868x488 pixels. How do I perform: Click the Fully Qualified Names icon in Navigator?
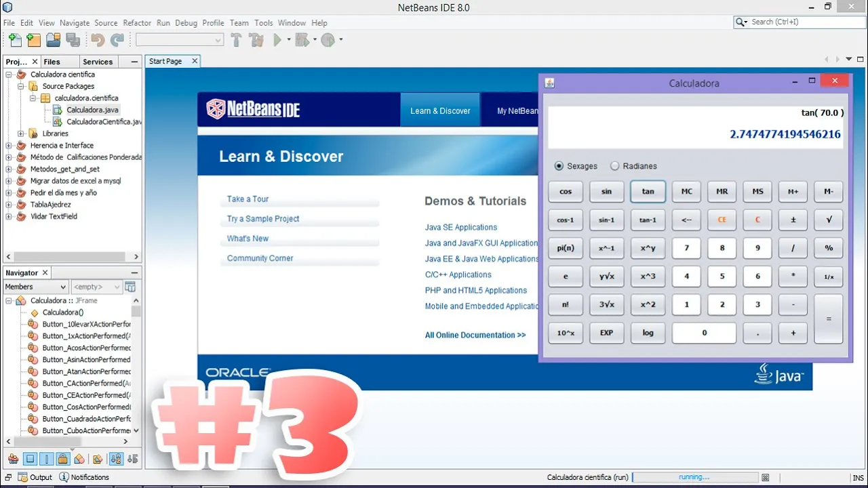click(x=98, y=459)
